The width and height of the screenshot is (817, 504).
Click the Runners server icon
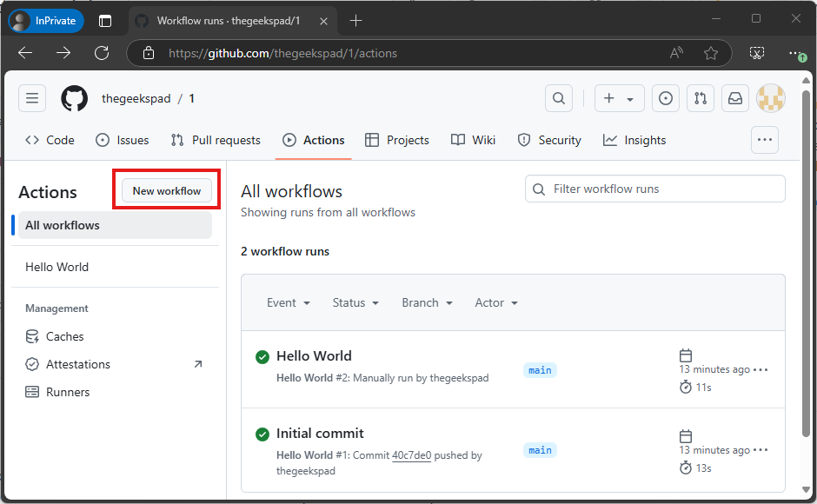point(32,392)
